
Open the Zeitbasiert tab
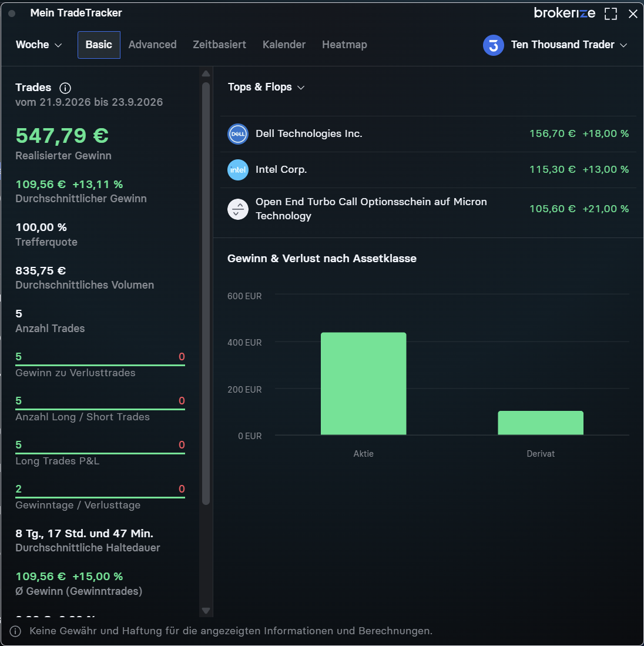(x=220, y=45)
